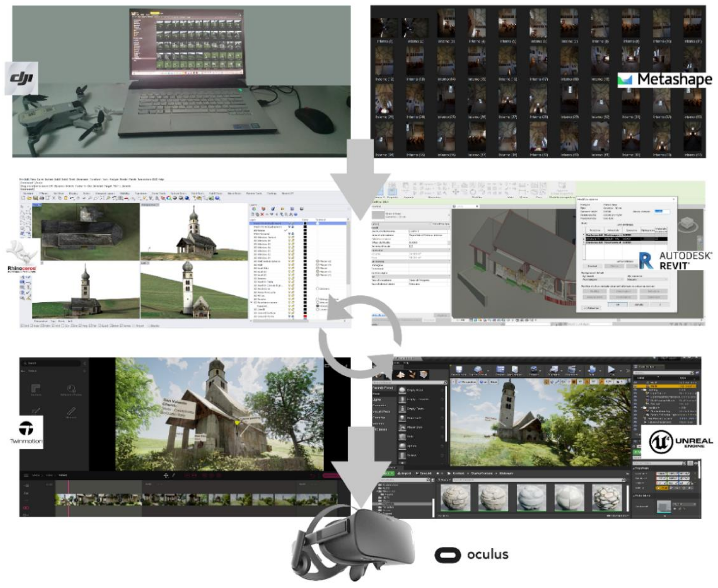Click the red delete icon in Rhino Layers panel

[x=262, y=214]
